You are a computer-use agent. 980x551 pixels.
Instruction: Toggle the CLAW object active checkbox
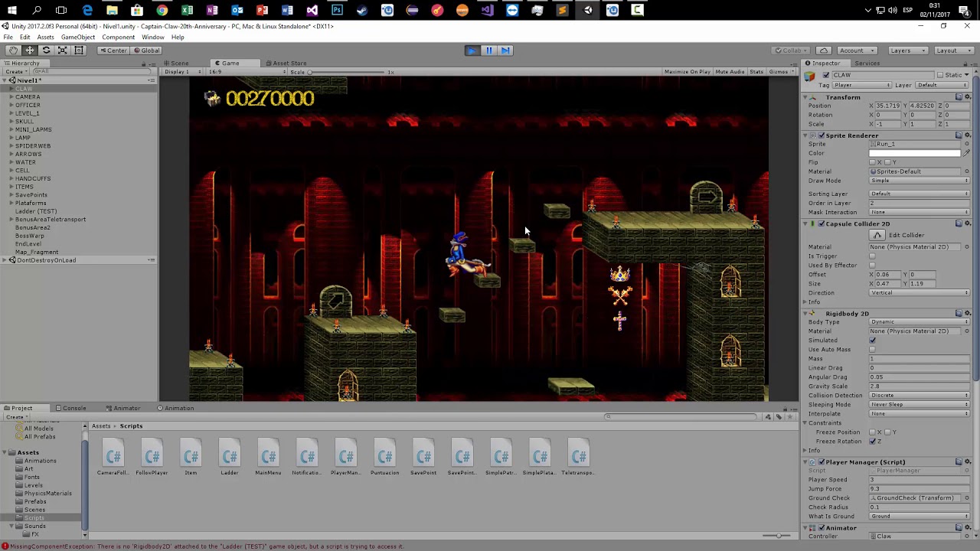(x=825, y=75)
